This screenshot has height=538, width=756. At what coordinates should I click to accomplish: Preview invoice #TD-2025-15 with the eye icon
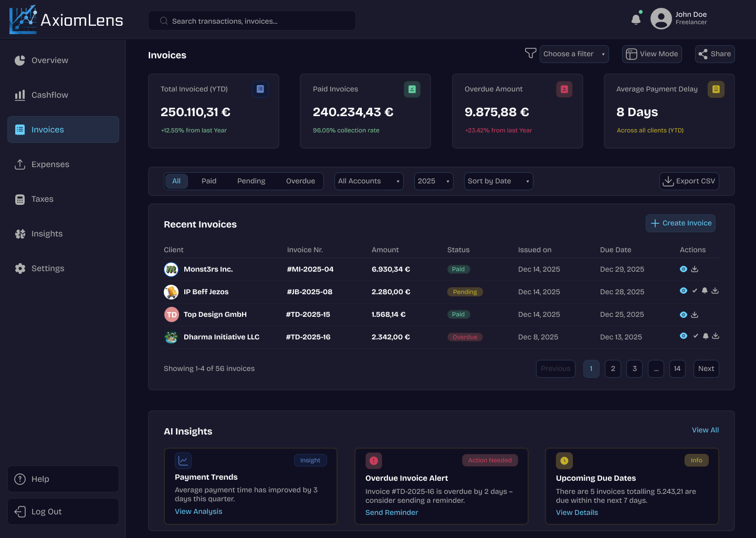click(684, 314)
